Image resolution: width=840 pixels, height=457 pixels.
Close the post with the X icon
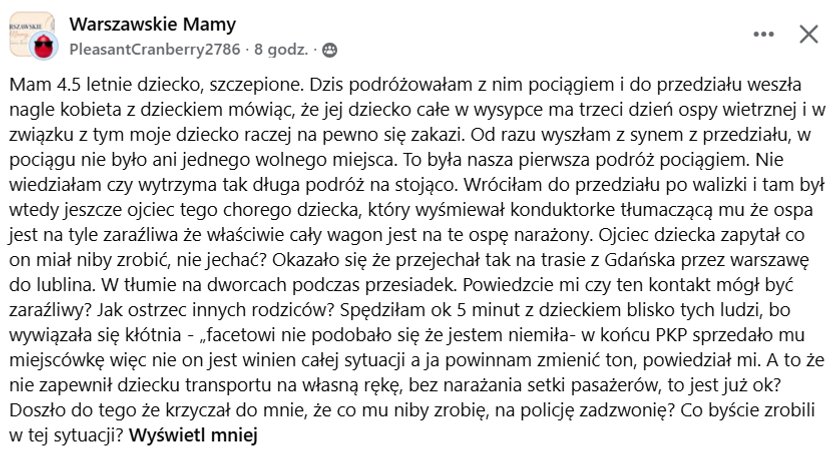pos(808,34)
